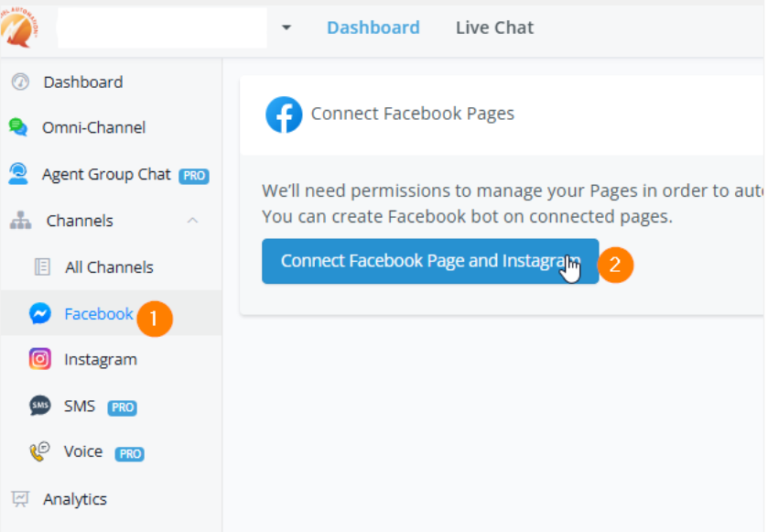Click the Omni-Channel chat bubbles icon
This screenshot has width=768, height=532.
18,127
